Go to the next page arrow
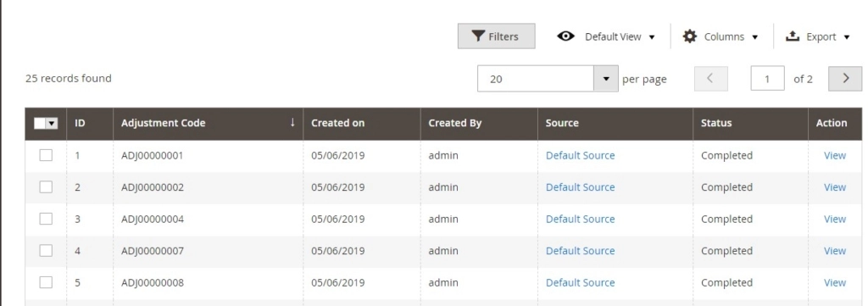This screenshot has height=306, width=868. tap(845, 79)
